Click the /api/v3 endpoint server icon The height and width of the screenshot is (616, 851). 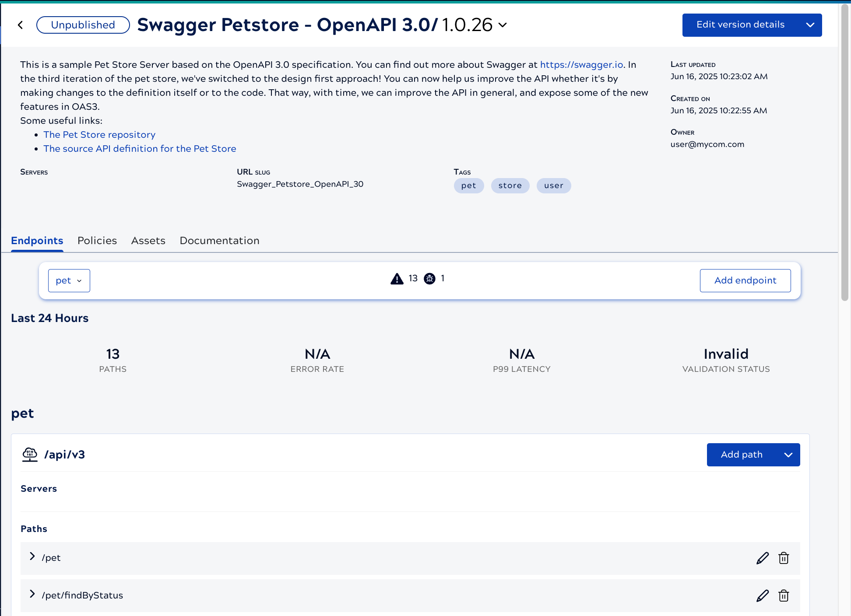point(30,455)
